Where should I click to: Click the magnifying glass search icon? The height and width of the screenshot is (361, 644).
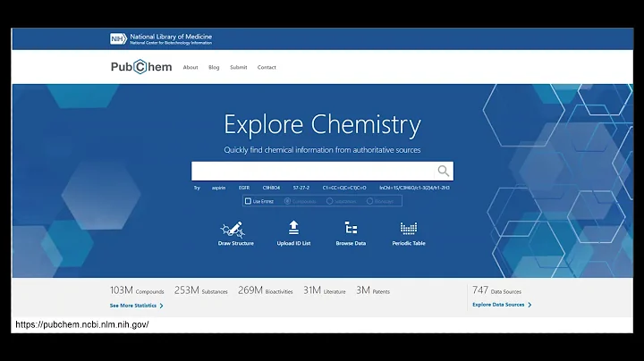(x=443, y=171)
